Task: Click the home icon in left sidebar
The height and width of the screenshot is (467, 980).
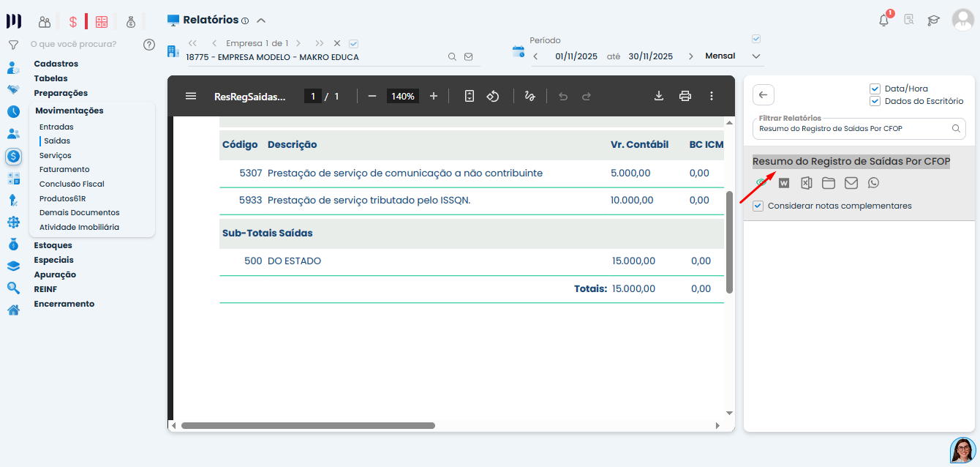Action: pyautogui.click(x=13, y=310)
